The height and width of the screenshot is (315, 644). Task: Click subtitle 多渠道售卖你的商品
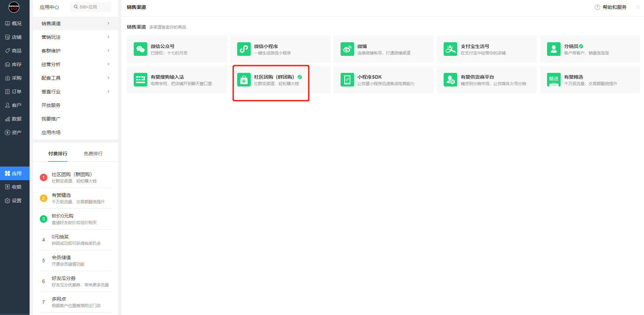point(168,27)
